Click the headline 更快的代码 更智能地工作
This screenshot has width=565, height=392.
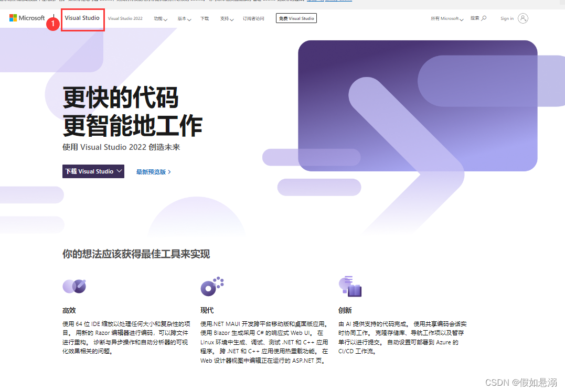click(132, 112)
